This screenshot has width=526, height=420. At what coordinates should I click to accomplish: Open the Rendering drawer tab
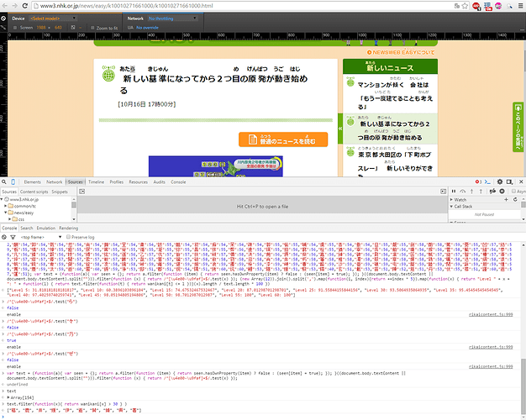(x=68, y=228)
